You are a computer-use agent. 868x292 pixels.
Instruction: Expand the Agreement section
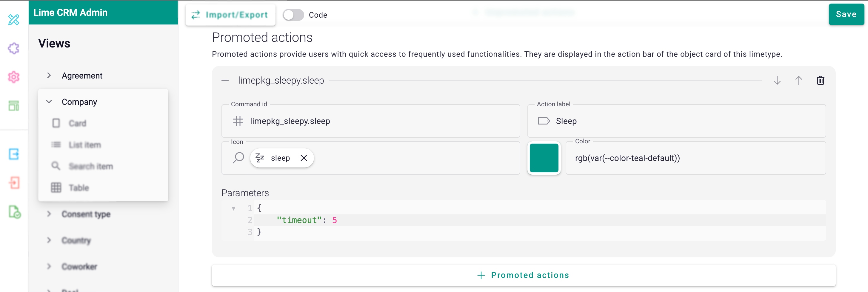[49, 75]
